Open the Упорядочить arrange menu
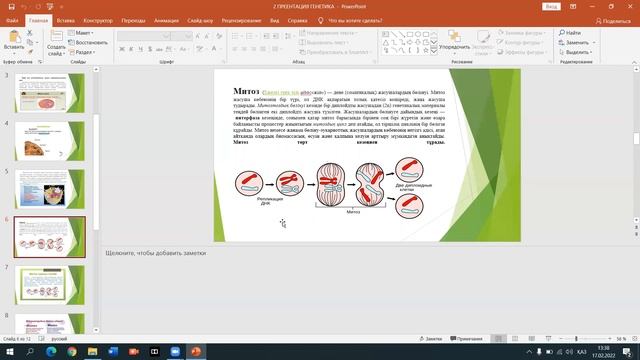640x360 pixels. pos(454,41)
